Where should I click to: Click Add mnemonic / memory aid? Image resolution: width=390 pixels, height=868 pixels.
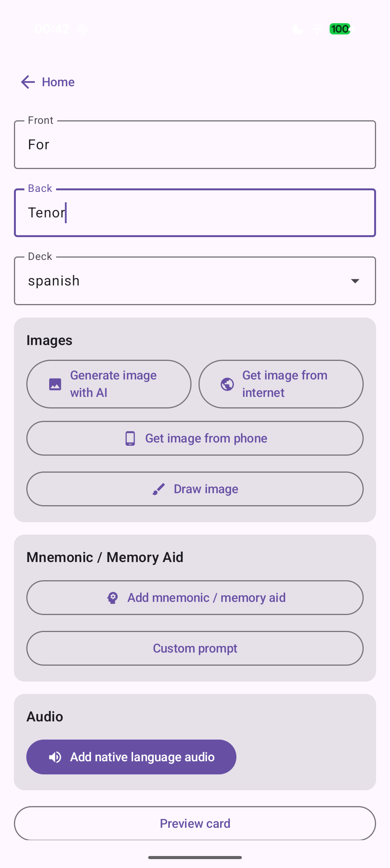click(195, 598)
